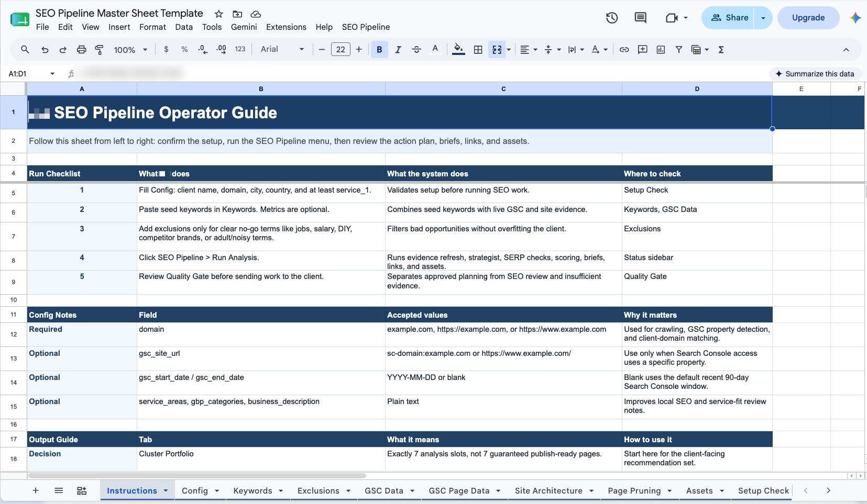The height and width of the screenshot is (504, 867).
Task: Toggle bold formatting
Action: [x=379, y=50]
